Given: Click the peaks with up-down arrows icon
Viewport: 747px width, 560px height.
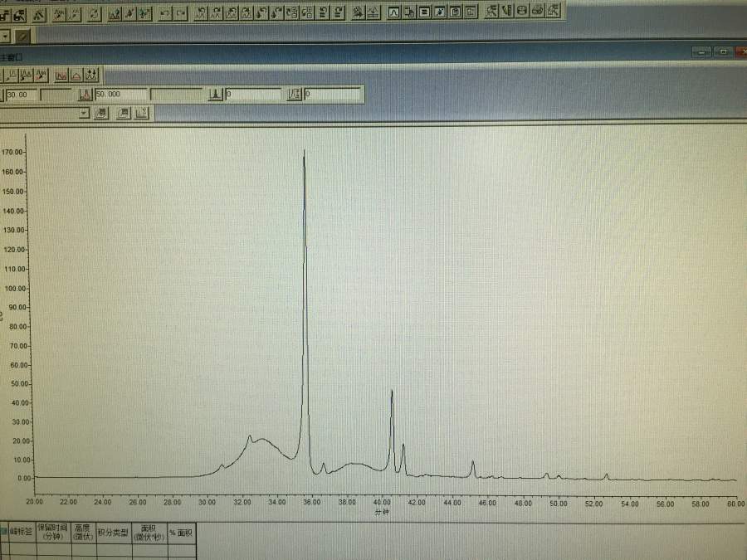Looking at the screenshot, I should pos(91,75).
